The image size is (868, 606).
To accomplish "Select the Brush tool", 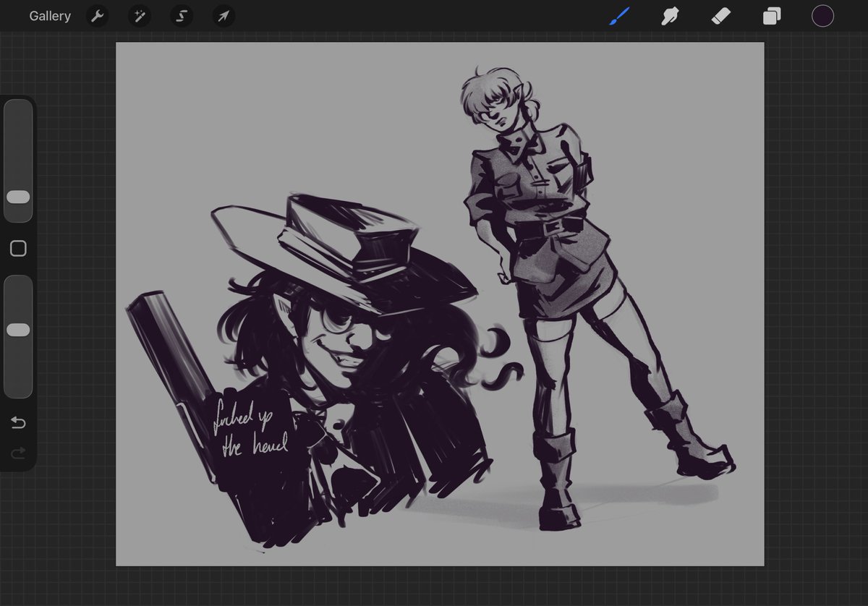I will (619, 16).
